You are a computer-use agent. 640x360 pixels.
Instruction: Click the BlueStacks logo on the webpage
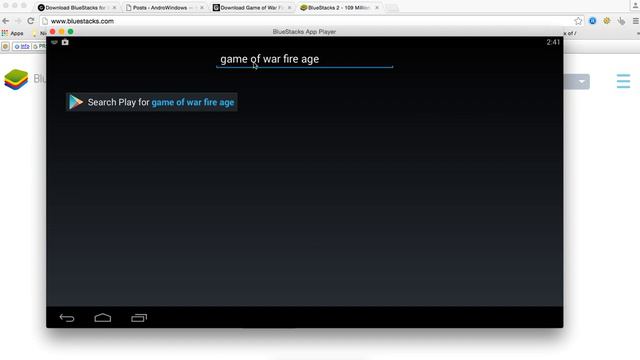point(16,79)
